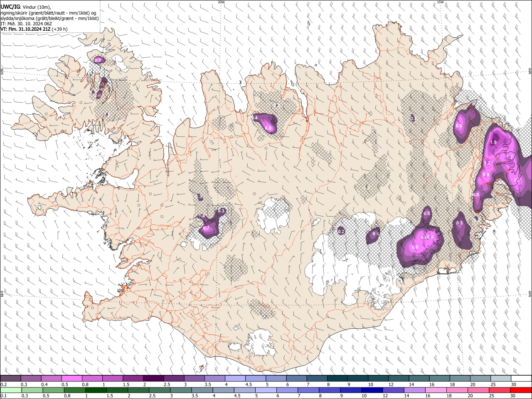Click the '0.1' label under the lower legend row

pyautogui.click(x=3, y=396)
